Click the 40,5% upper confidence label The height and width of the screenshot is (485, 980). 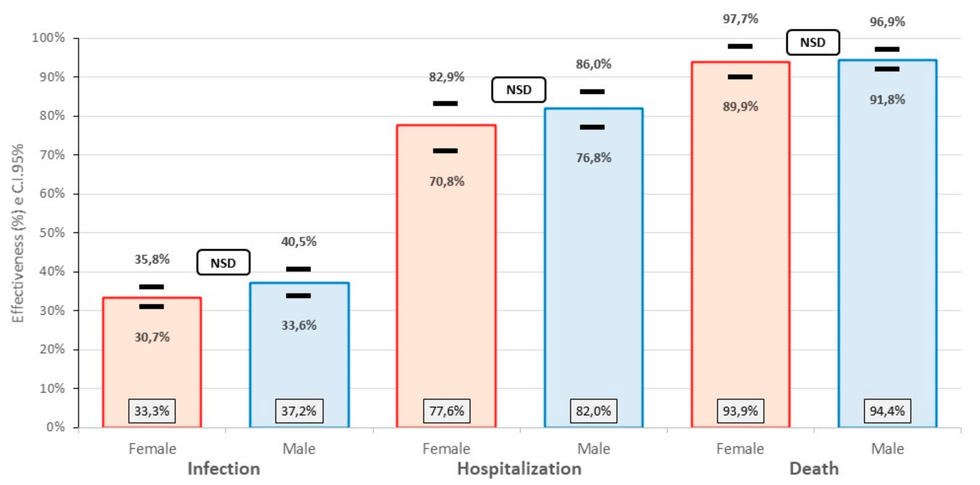[299, 241]
